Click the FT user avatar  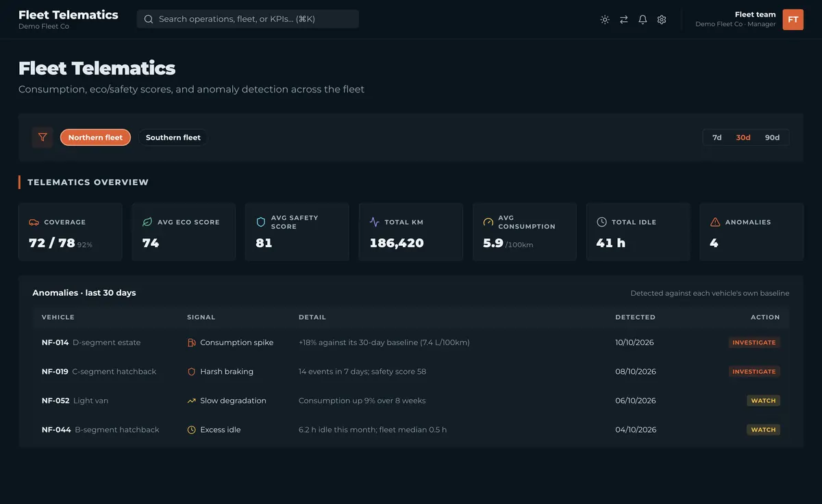pyautogui.click(x=793, y=20)
